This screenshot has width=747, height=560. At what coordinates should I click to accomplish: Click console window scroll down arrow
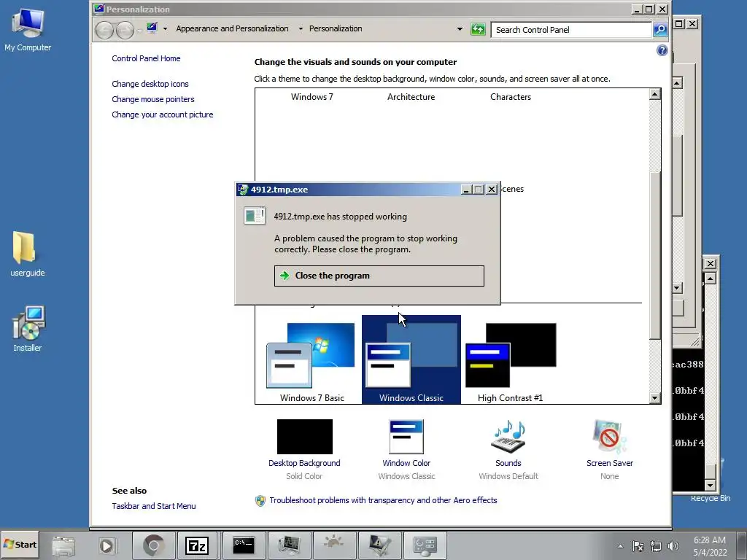(711, 486)
